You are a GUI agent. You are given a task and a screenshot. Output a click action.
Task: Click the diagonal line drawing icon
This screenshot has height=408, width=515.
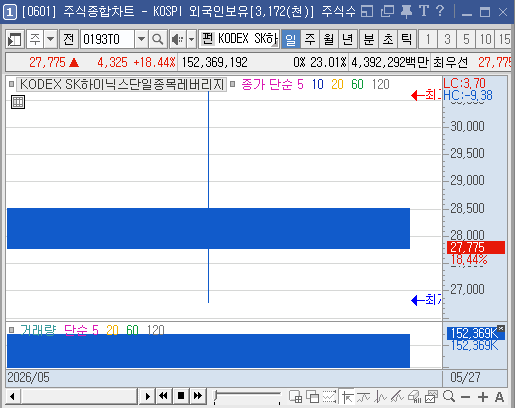tap(397, 397)
